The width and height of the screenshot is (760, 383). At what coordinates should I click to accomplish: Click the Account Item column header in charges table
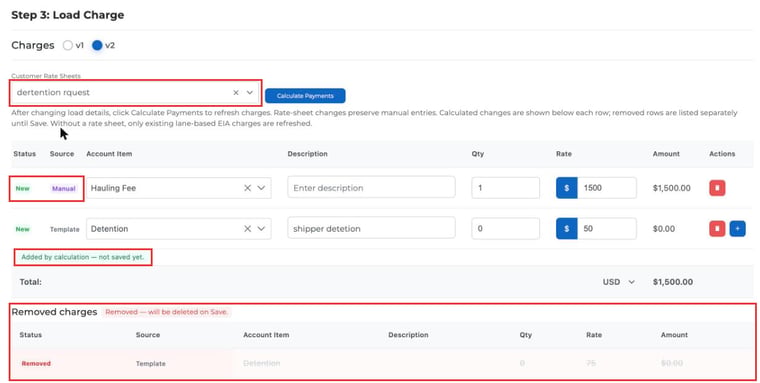(x=109, y=154)
